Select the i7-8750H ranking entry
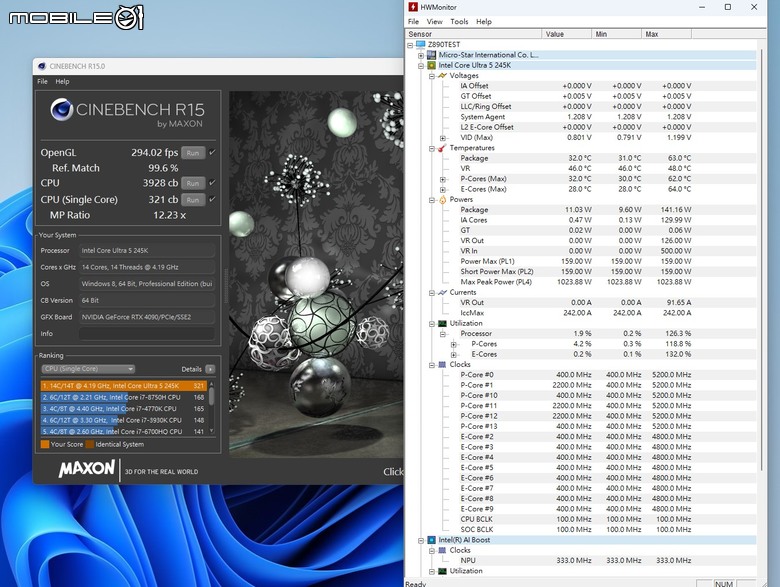 (x=123, y=397)
